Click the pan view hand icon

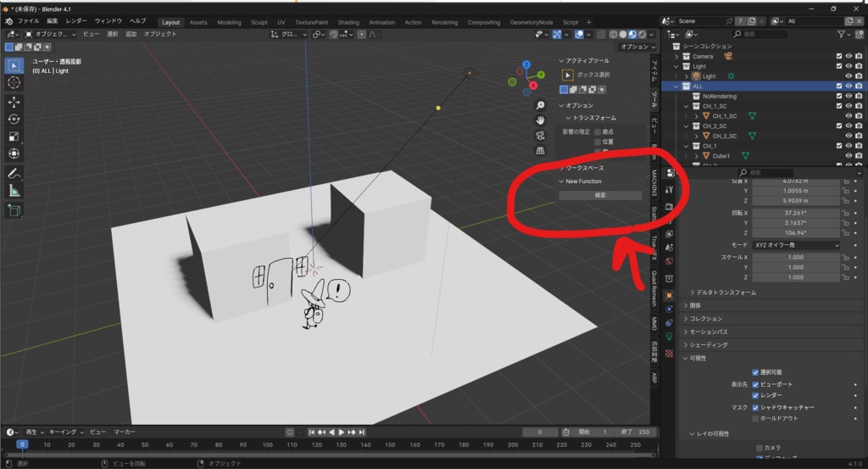pos(540,120)
